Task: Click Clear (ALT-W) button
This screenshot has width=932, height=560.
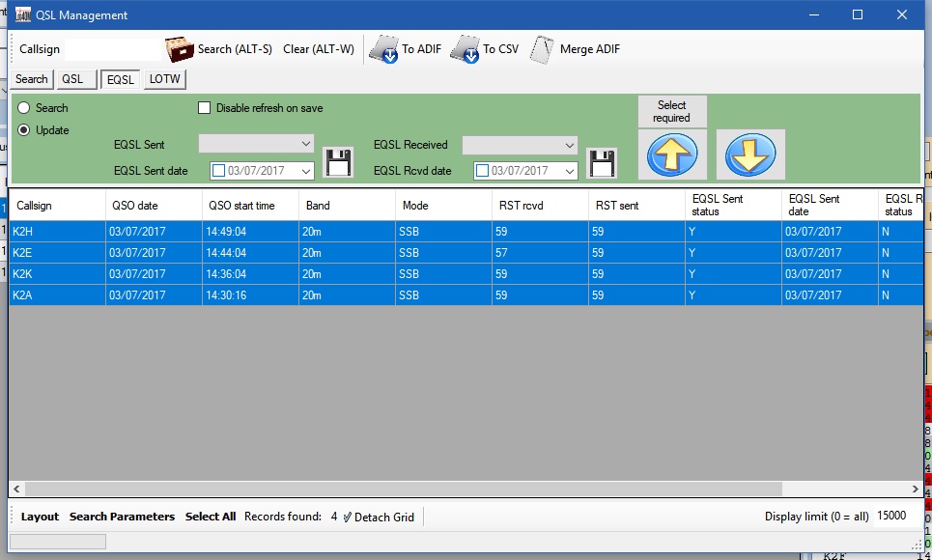Action: 319,49
